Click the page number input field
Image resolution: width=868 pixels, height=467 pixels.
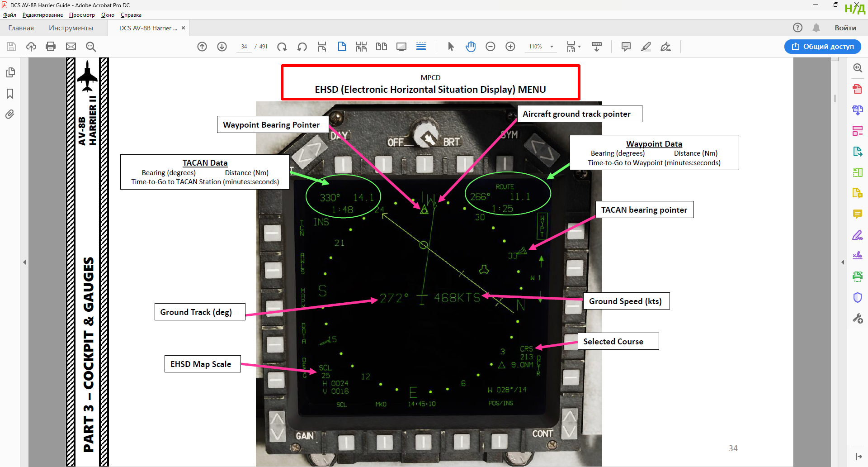coord(244,47)
